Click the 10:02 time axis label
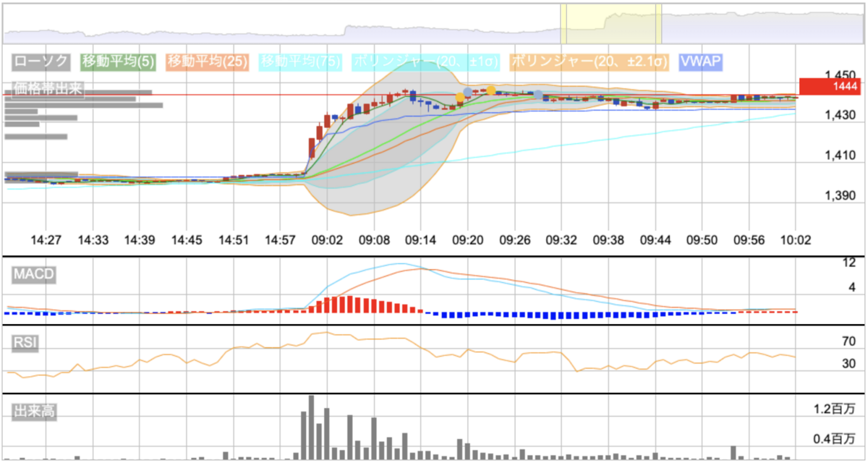Screen dimensions: 868x463 point(796,240)
